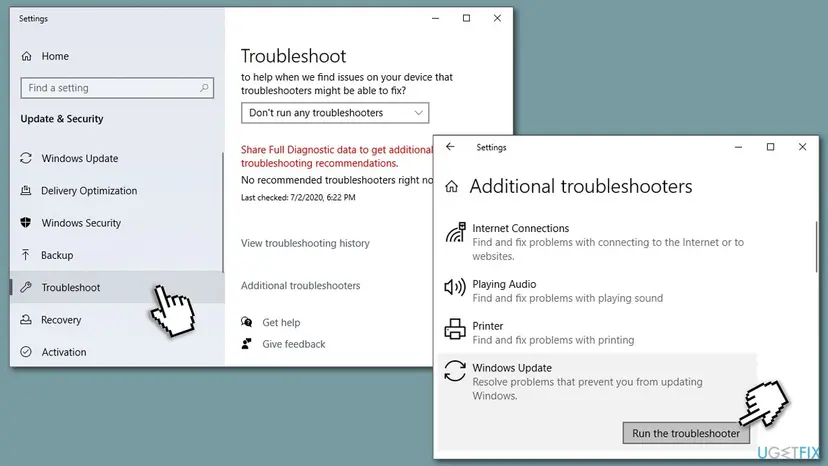Click Run the troubleshooter button
The height and width of the screenshot is (466, 828).
[x=686, y=433]
